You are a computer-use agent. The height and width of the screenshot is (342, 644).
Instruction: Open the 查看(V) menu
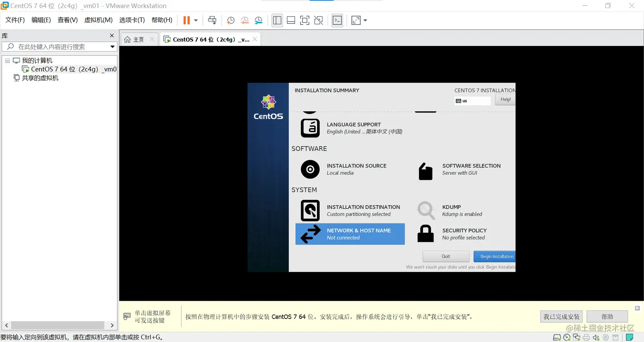pyautogui.click(x=68, y=20)
